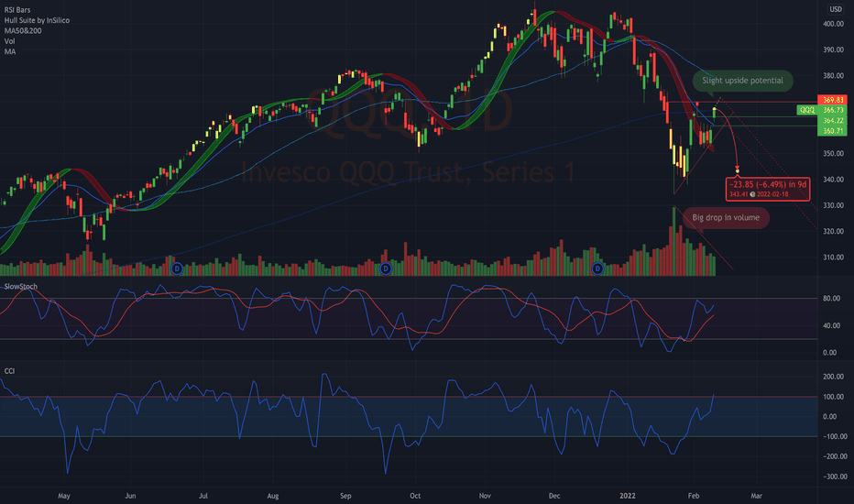Viewport: 854px width, 504px height.
Task: Click the 40.00 SlowStoch scale value
Action: (831, 326)
